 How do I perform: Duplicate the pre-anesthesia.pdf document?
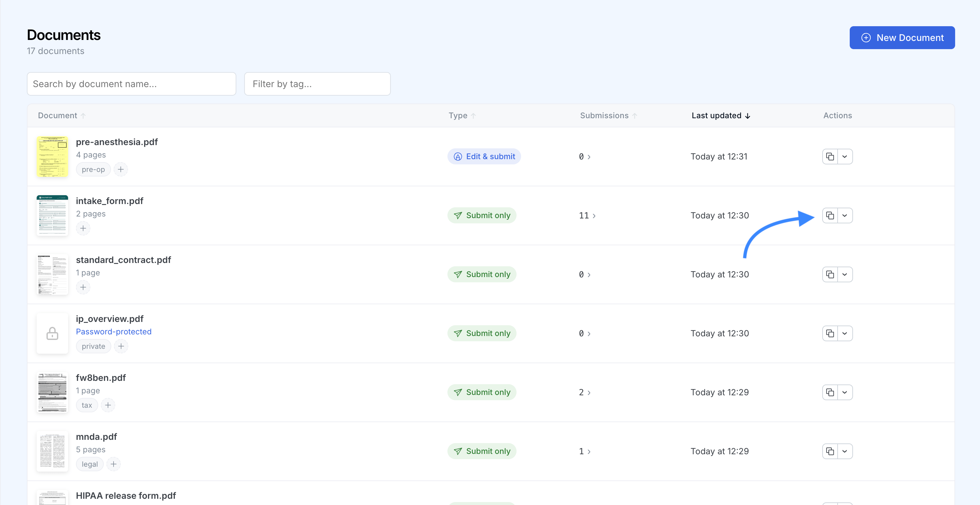[830, 157]
